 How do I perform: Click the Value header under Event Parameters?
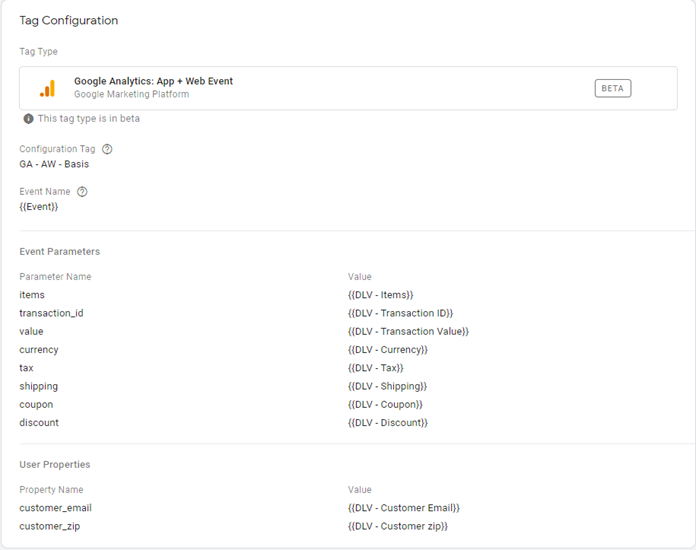pos(360,277)
